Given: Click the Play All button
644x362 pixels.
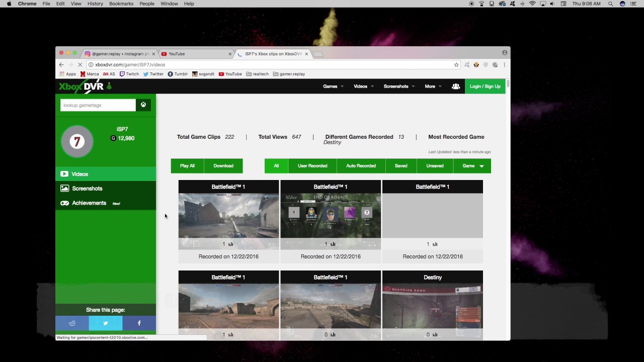Looking at the screenshot, I should (187, 166).
